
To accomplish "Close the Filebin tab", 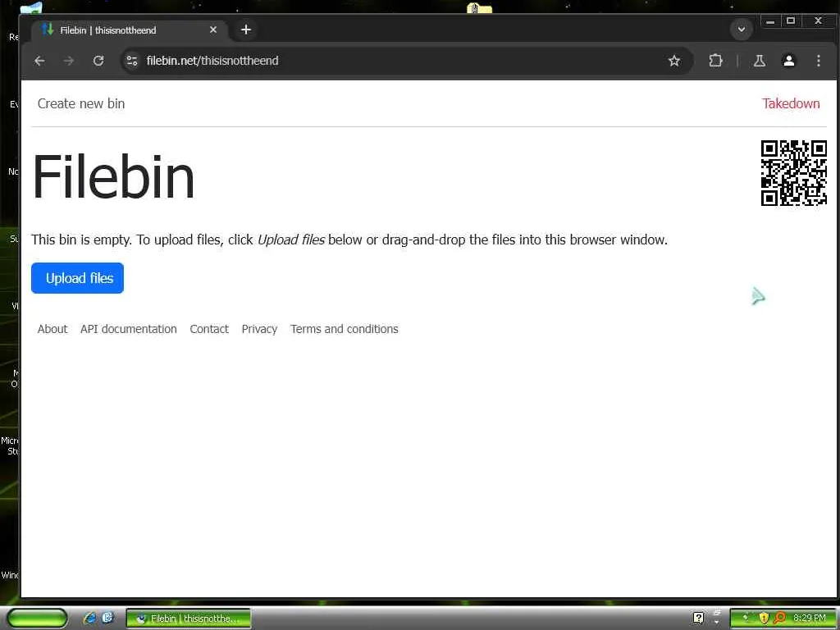I will click(213, 30).
